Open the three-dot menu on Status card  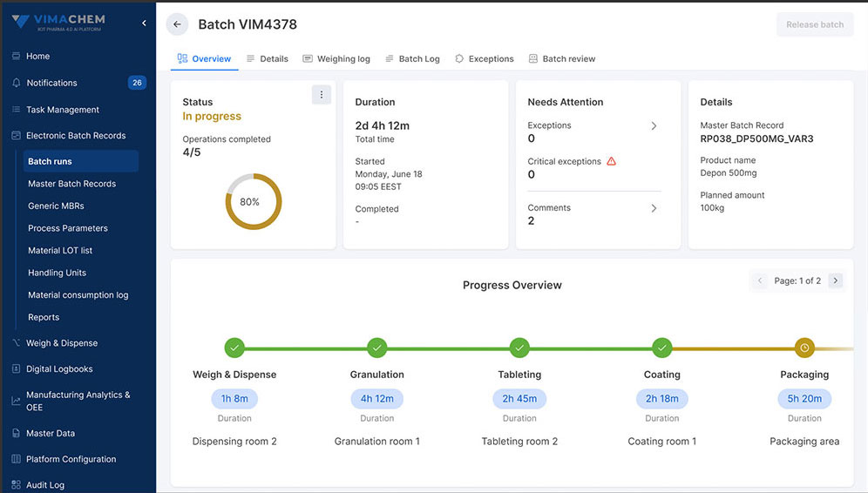[322, 95]
